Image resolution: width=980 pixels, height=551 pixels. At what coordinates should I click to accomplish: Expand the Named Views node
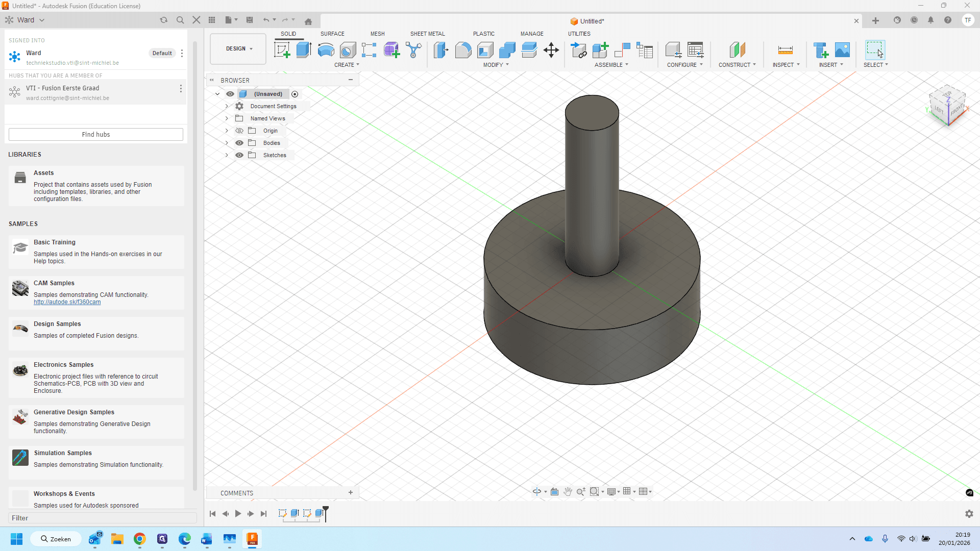tap(227, 118)
